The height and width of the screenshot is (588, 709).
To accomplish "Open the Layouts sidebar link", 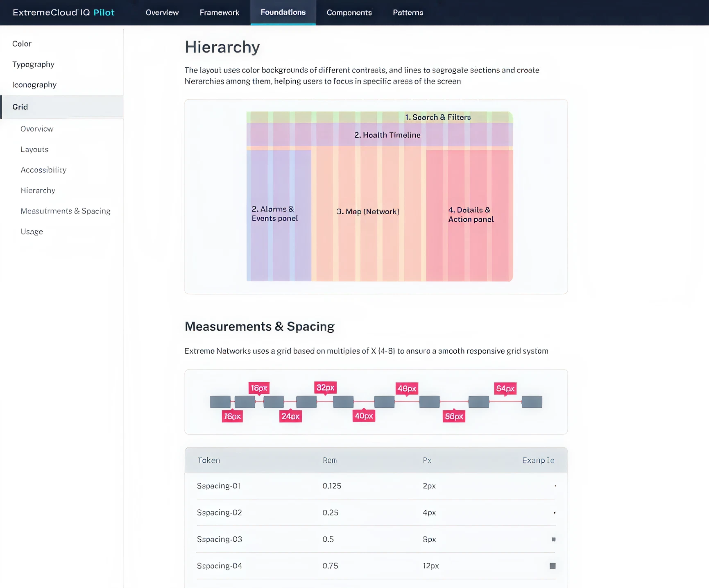I will coord(34,150).
